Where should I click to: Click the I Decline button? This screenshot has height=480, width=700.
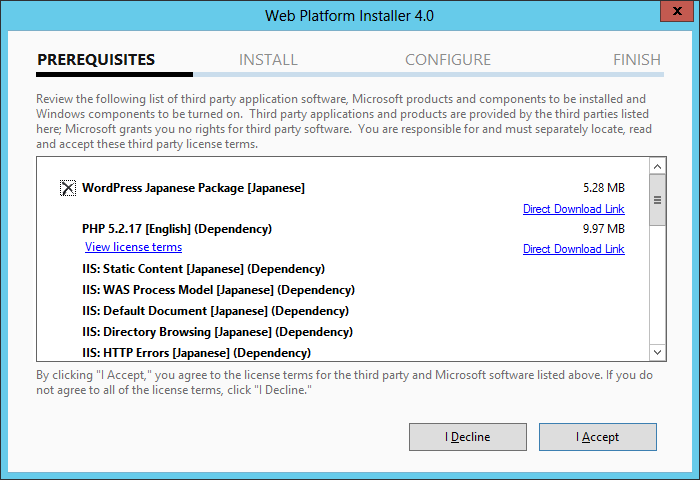[467, 437]
